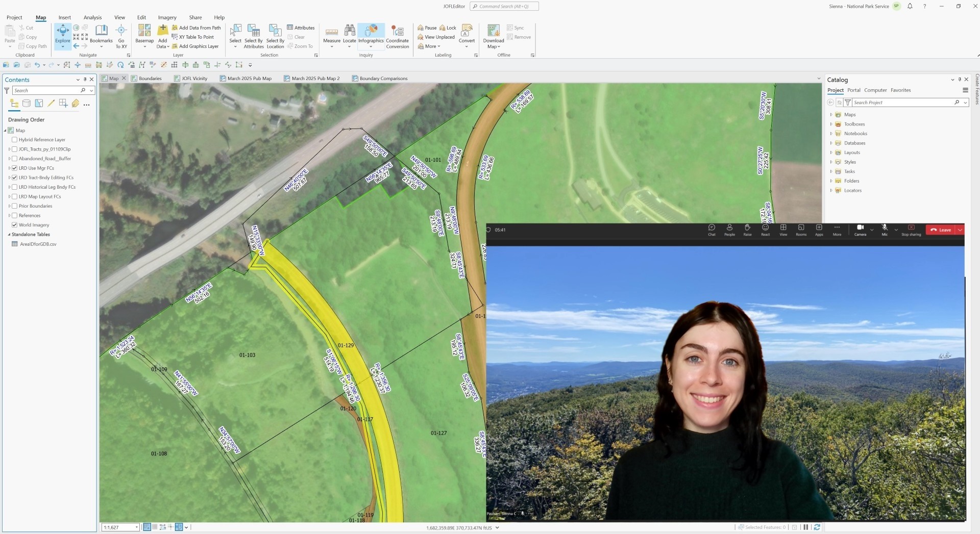Click XY Table To Point button
This screenshot has height=534, width=980.
click(x=193, y=37)
